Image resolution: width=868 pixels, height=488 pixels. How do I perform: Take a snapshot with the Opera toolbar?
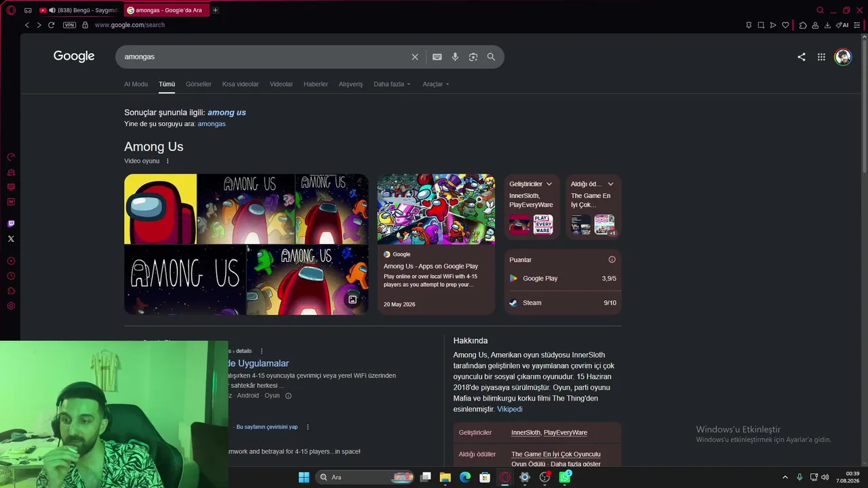click(x=761, y=25)
